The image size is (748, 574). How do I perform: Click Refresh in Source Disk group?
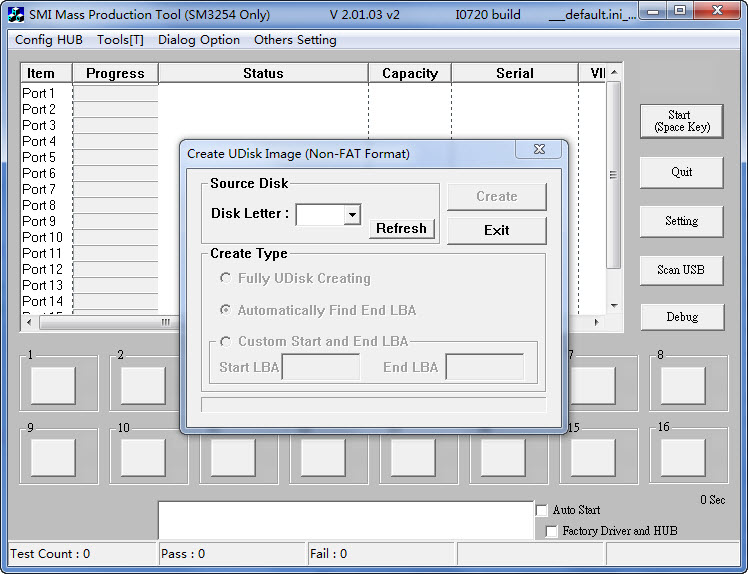pyautogui.click(x=401, y=229)
